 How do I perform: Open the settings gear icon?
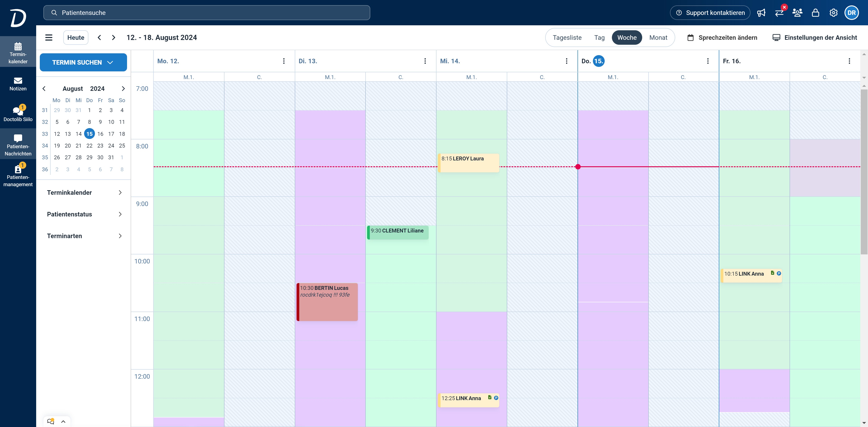coord(833,13)
